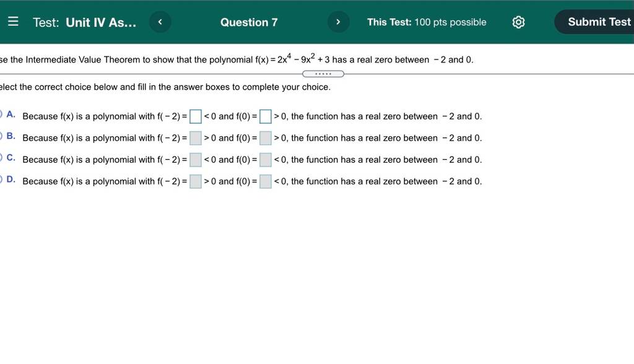634x364 pixels.
Task: Click the f(0) answer box in choice D
Action: 265,181
